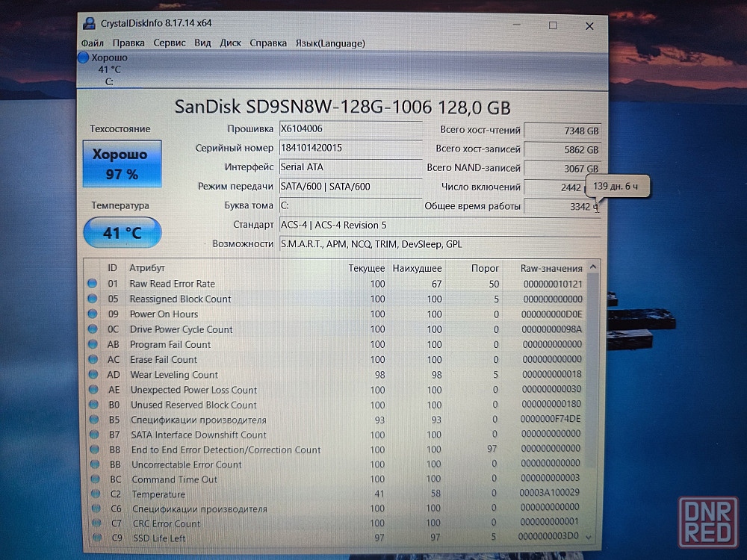Select the Raw Read Error Rate row text

(173, 284)
